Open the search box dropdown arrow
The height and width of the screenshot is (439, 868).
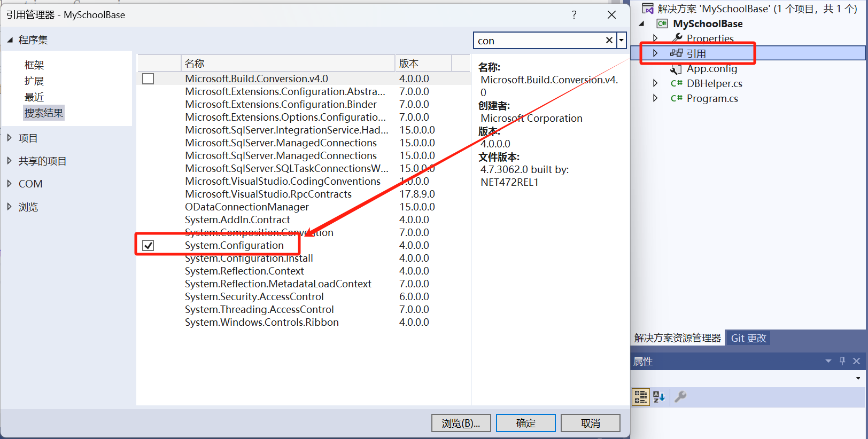click(621, 41)
